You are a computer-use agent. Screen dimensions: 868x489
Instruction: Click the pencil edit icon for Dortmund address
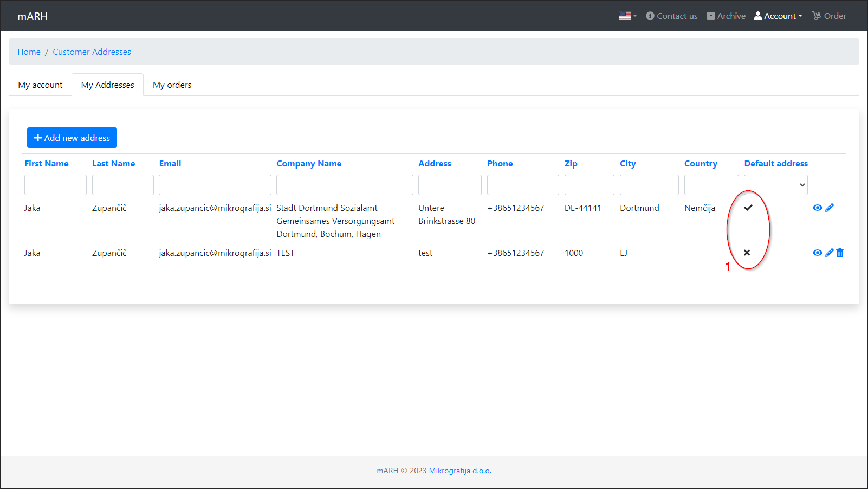click(830, 208)
